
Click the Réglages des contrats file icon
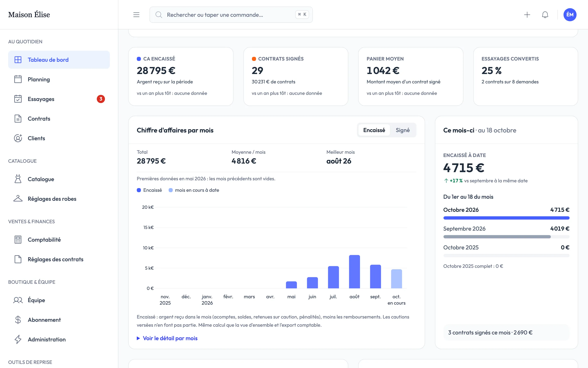coord(18,259)
